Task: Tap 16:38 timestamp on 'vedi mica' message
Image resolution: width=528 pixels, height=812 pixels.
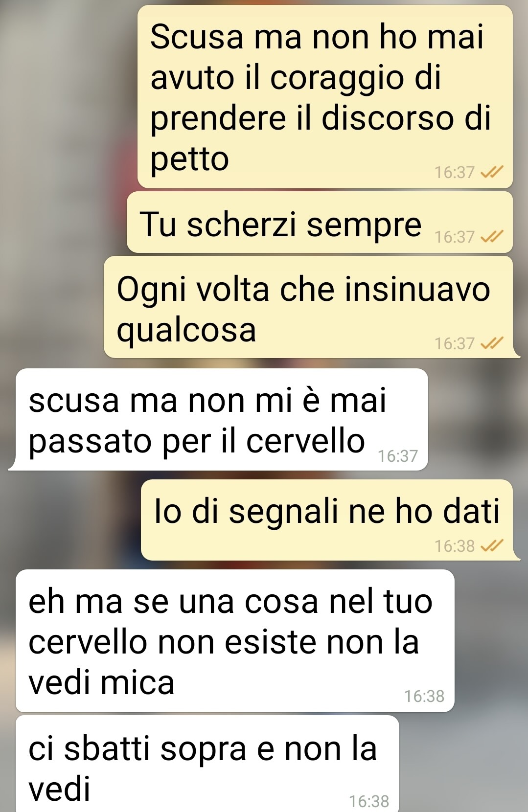Action: [424, 696]
